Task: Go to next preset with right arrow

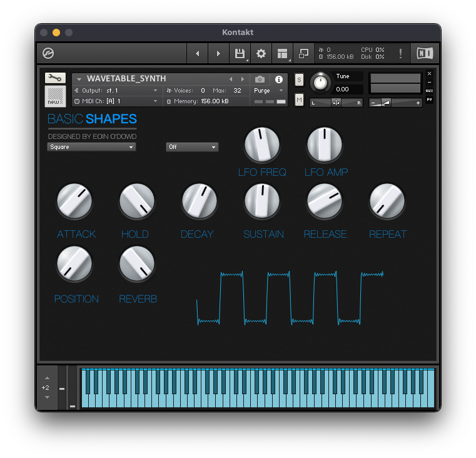Action: [x=218, y=53]
